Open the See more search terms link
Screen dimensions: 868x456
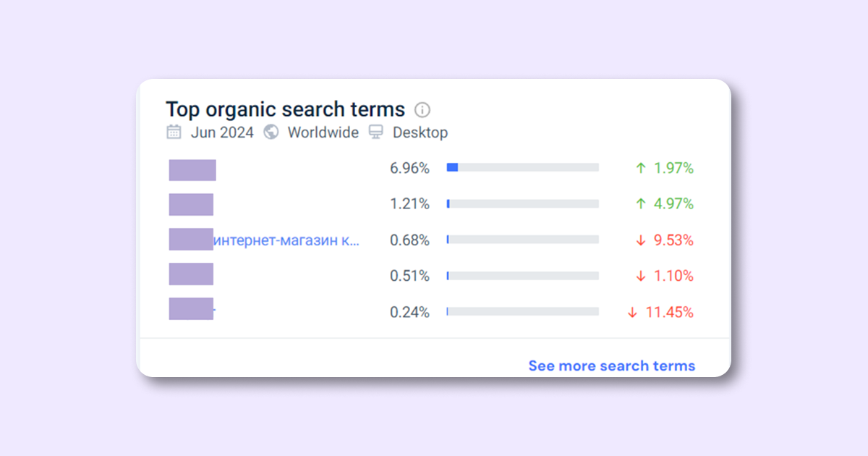[x=611, y=366]
